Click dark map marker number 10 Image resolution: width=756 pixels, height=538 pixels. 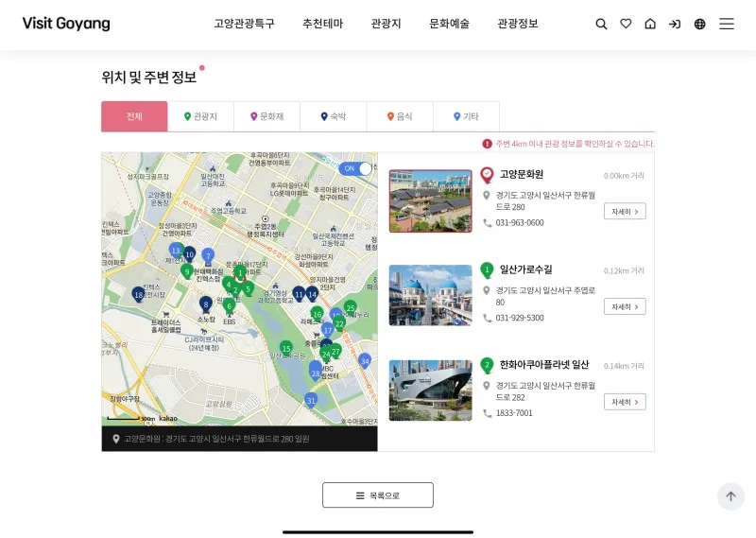pyautogui.click(x=190, y=254)
